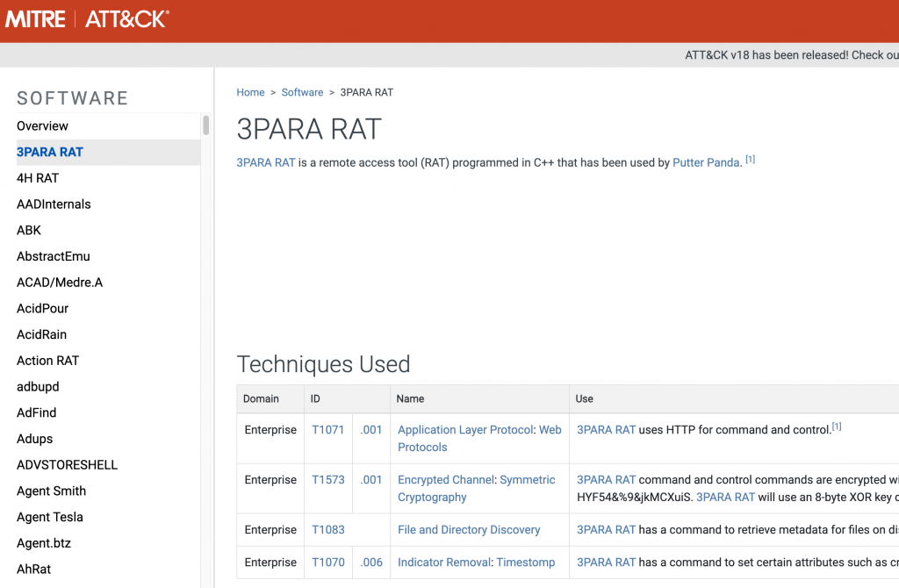
Task: Click the Web Protocols sub-technique link
Action: (x=422, y=447)
